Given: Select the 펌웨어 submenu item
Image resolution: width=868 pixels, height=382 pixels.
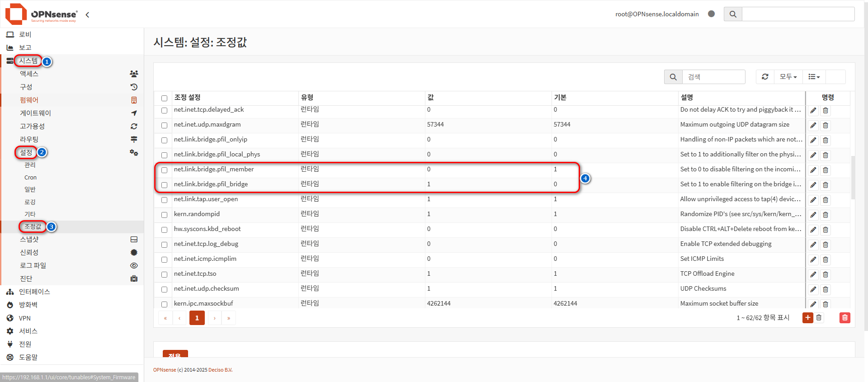Looking at the screenshot, I should coord(29,100).
